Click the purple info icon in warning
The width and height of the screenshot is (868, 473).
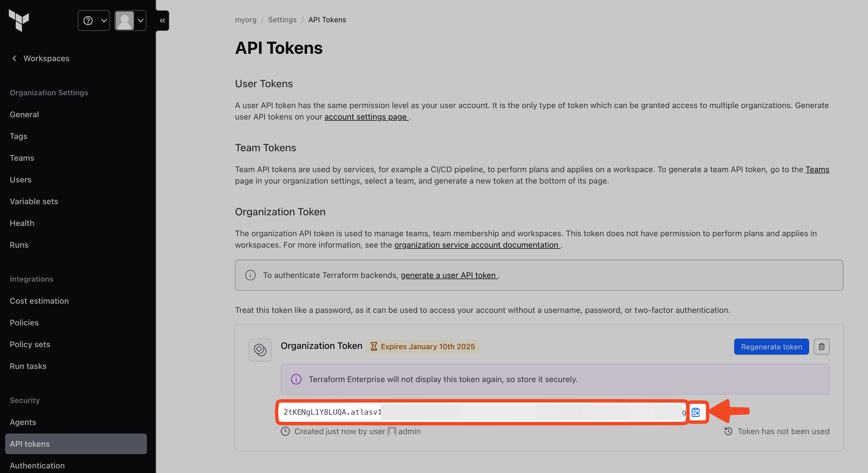click(296, 379)
